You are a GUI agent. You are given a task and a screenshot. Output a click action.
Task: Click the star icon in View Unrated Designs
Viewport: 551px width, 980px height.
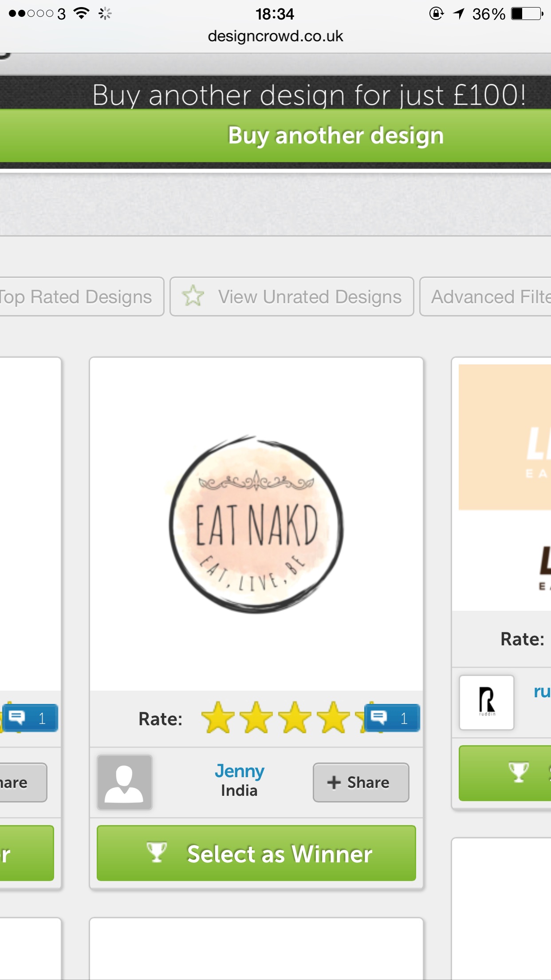click(x=193, y=296)
